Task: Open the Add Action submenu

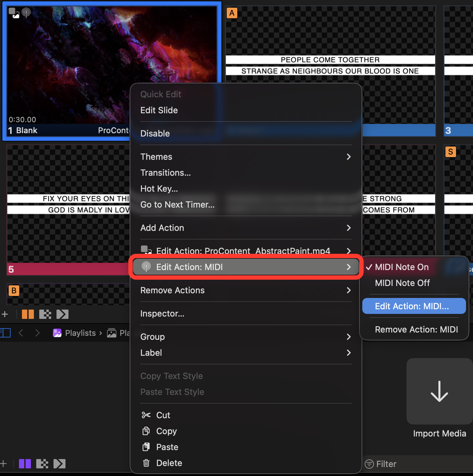Action: 246,228
